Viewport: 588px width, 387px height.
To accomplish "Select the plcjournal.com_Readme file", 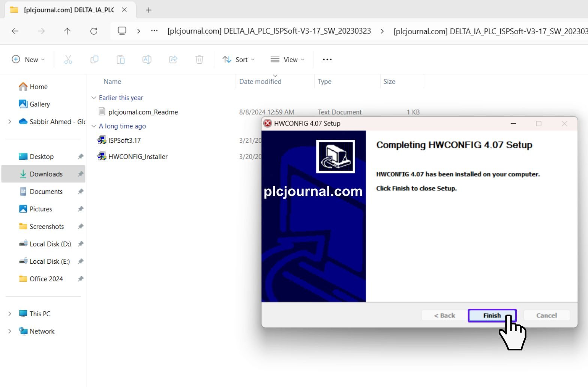I will click(143, 112).
